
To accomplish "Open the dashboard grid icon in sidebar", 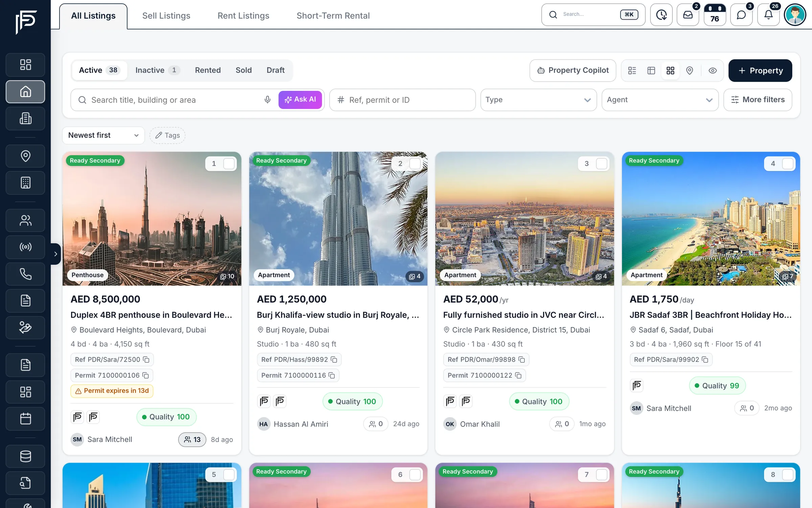I will [x=25, y=65].
